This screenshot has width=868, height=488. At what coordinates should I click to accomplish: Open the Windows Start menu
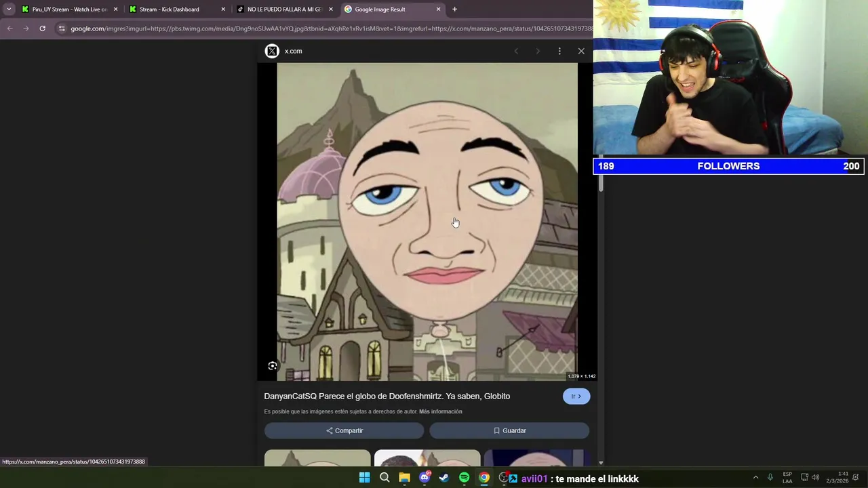[364, 478]
